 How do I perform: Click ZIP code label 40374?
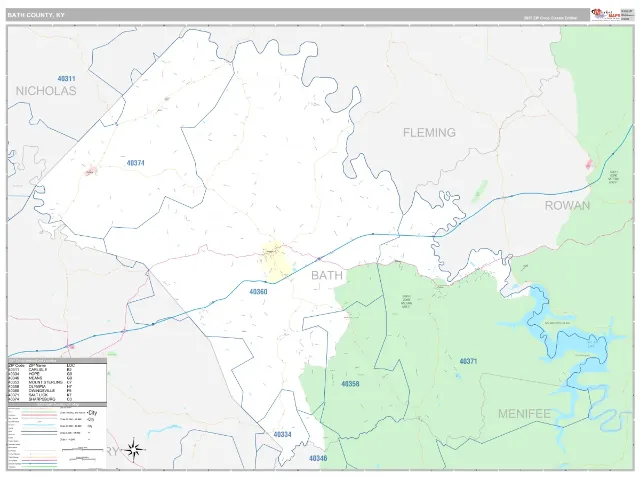tap(136, 163)
